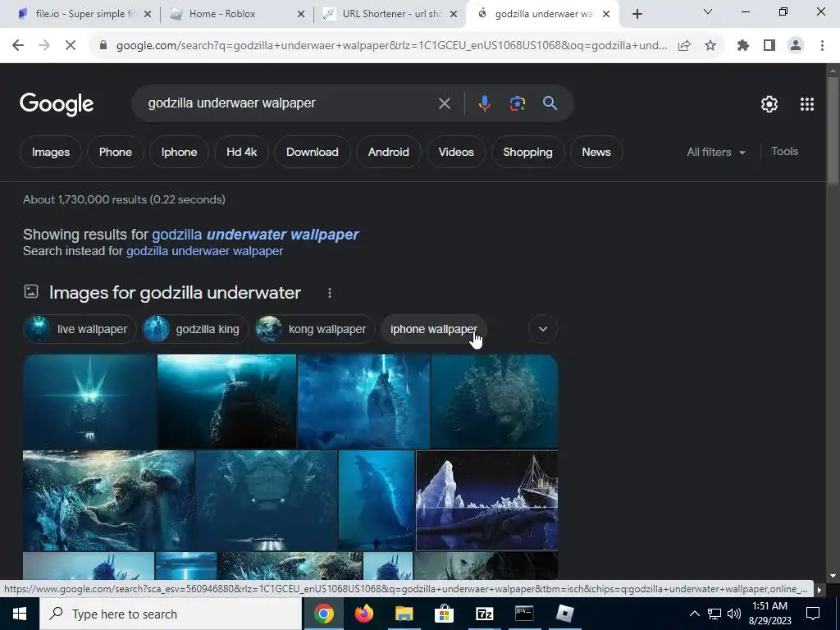
Task: Open Chrome extensions puzzle icon
Action: click(743, 46)
